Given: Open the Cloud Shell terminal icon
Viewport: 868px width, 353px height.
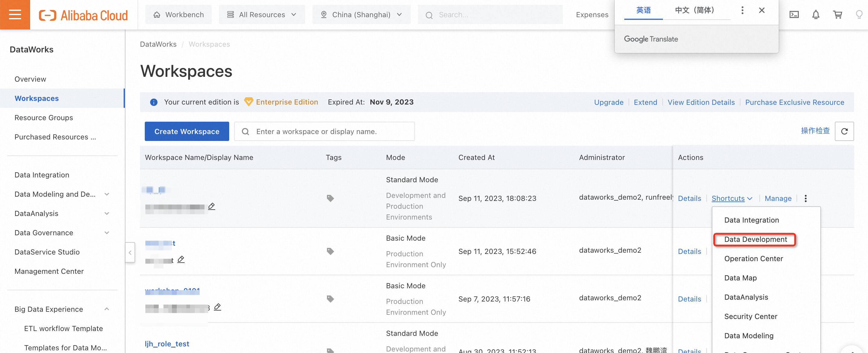Looking at the screenshot, I should (x=794, y=14).
